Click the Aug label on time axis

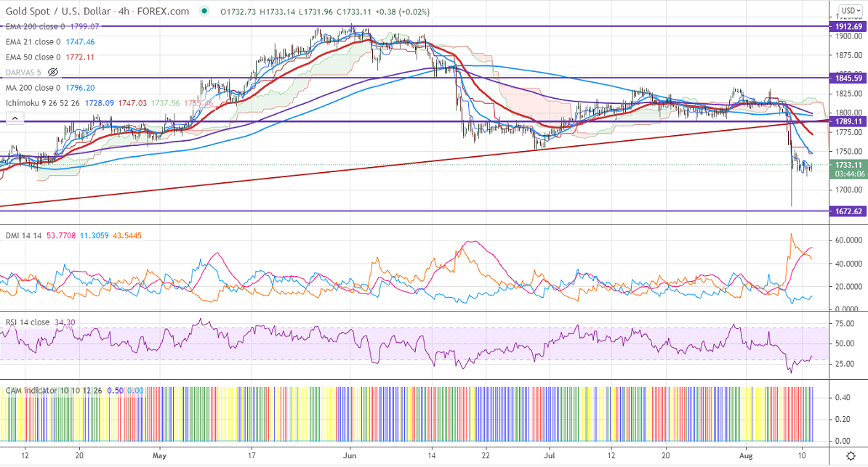[x=746, y=456]
